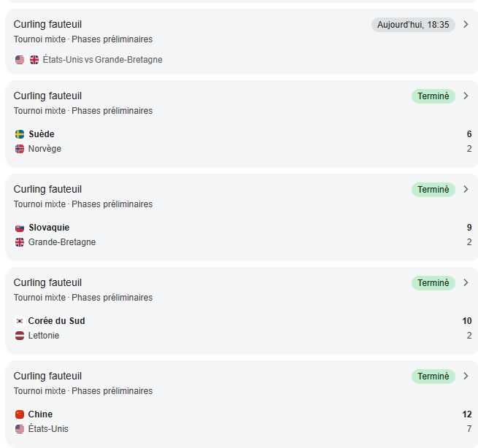Open details chevron for Suède–Norvège match
This screenshot has height=448, width=478.
coord(466,96)
